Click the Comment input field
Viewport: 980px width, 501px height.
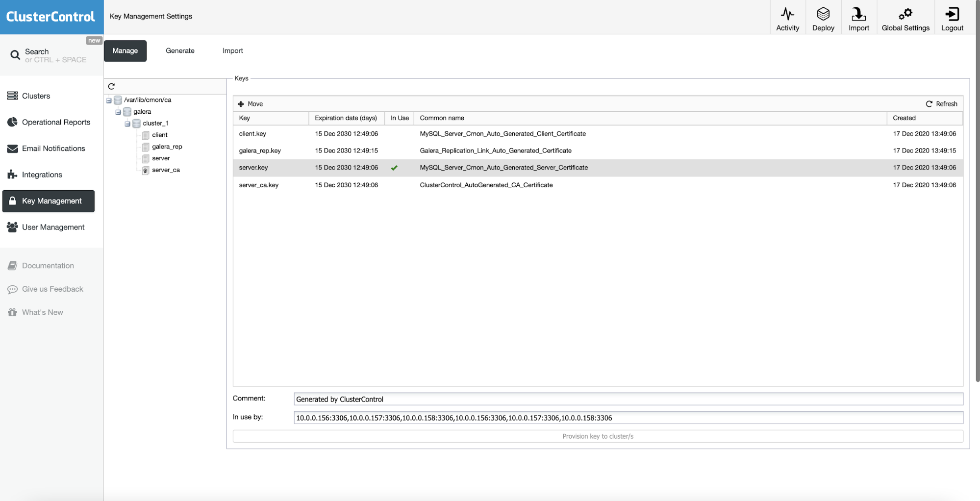point(628,399)
